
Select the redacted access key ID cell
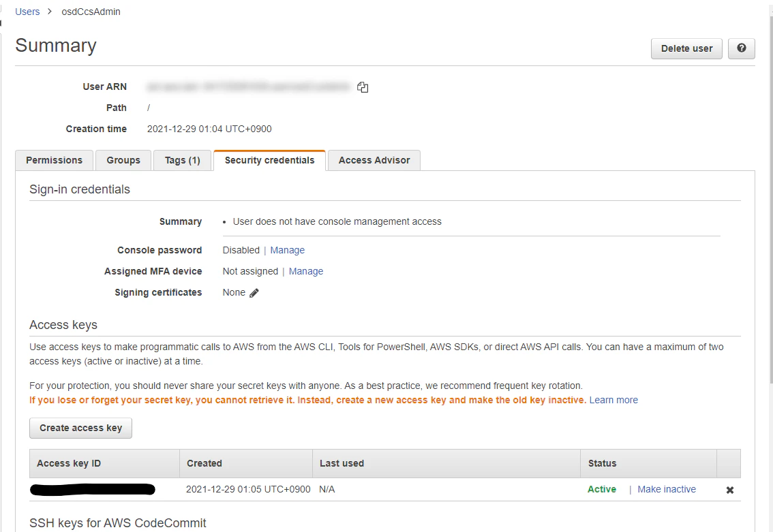[93, 489]
